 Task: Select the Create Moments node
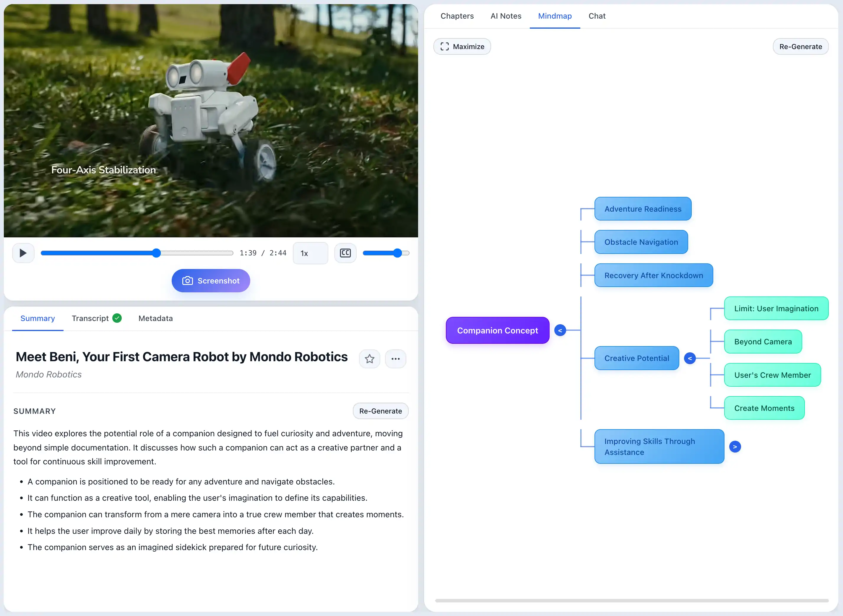pyautogui.click(x=764, y=408)
